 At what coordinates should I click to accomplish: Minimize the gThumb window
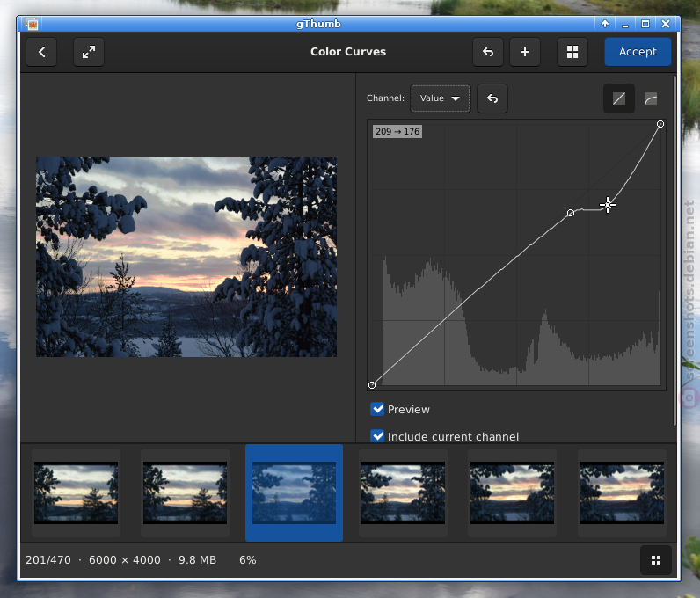(x=625, y=24)
